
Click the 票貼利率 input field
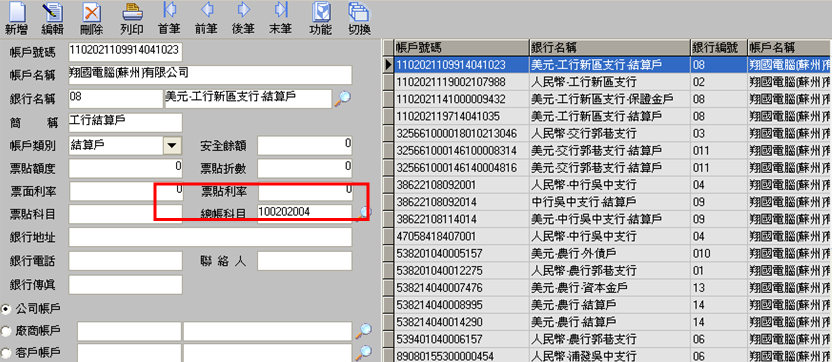(305, 191)
